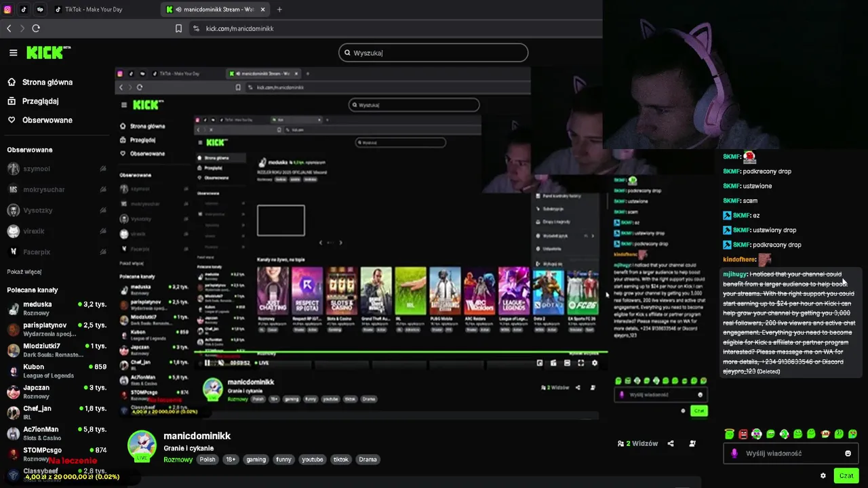The image size is (868, 488).
Task: Open the pinned "tip" tab
Action: pos(40,9)
